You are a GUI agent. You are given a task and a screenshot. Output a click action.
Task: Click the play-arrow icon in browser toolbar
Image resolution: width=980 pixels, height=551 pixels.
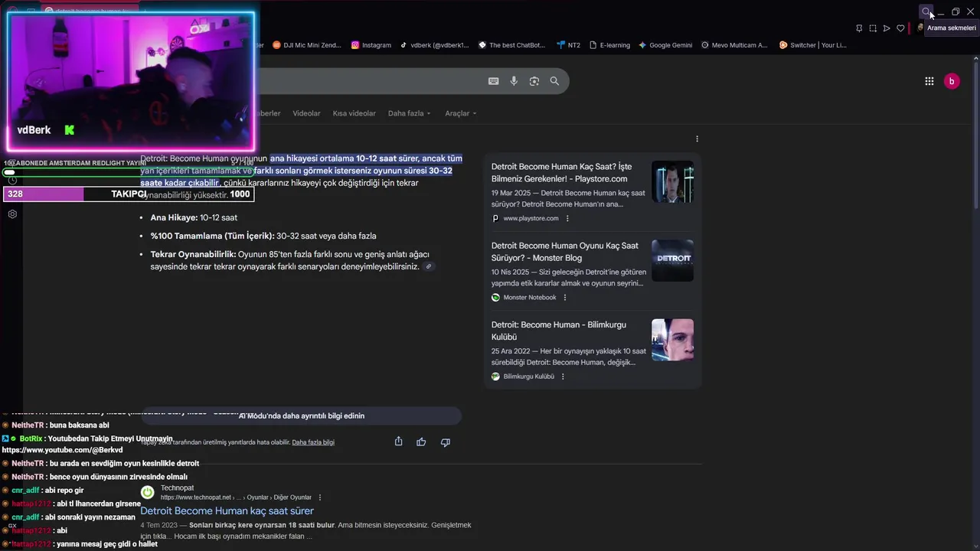point(887,28)
